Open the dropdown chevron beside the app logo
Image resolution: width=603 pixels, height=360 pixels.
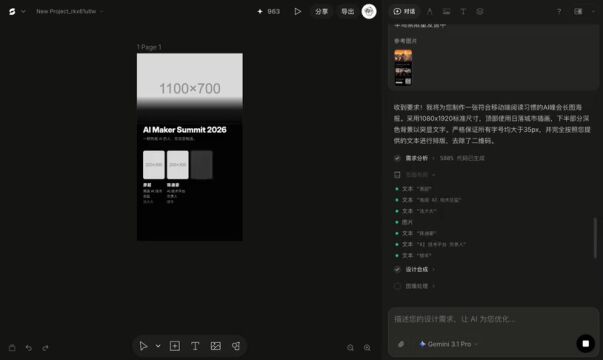23,12
